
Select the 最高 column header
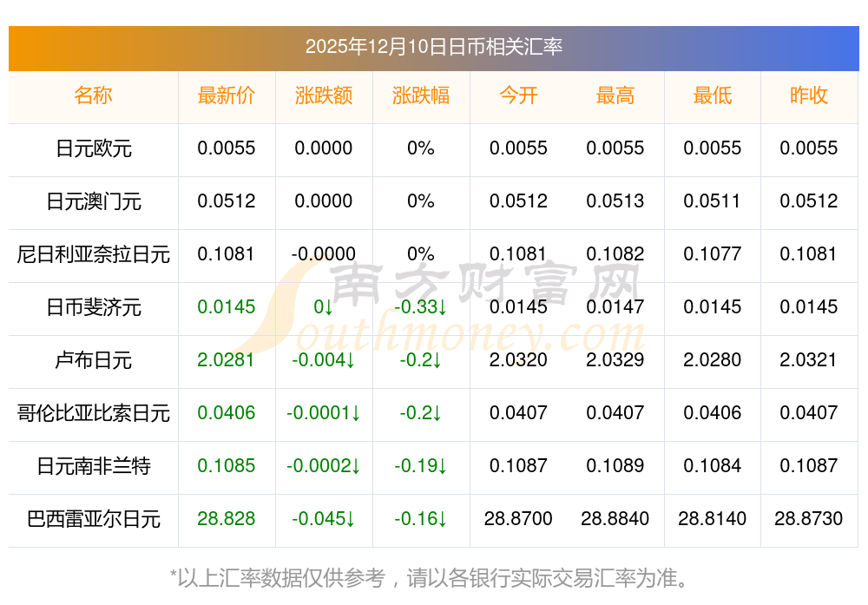tap(615, 95)
